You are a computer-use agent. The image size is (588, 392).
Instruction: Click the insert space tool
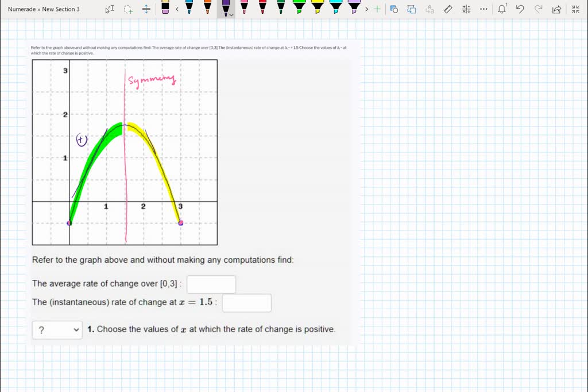point(147,9)
